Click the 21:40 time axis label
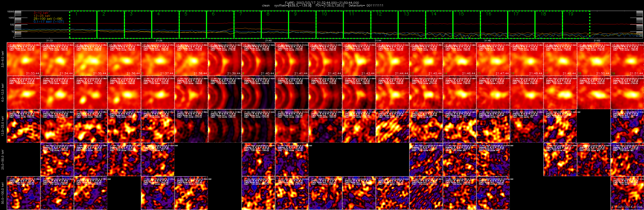644x210 pixels. (x=269, y=40)
